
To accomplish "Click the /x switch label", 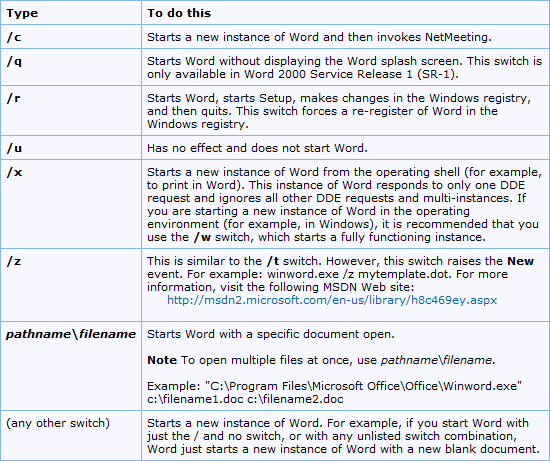I will point(14,172).
